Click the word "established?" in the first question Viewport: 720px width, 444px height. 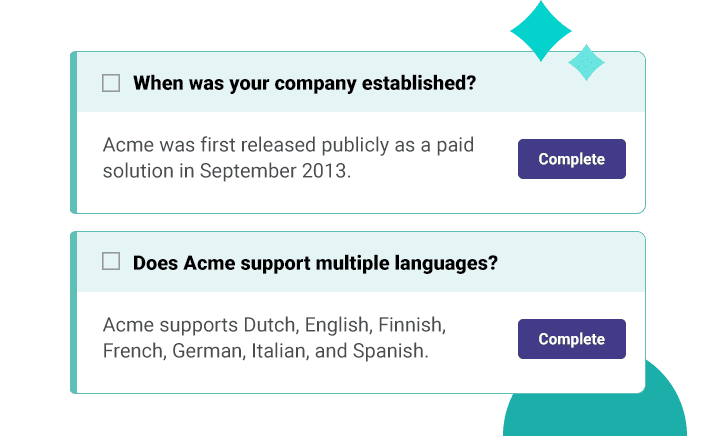[x=422, y=83]
